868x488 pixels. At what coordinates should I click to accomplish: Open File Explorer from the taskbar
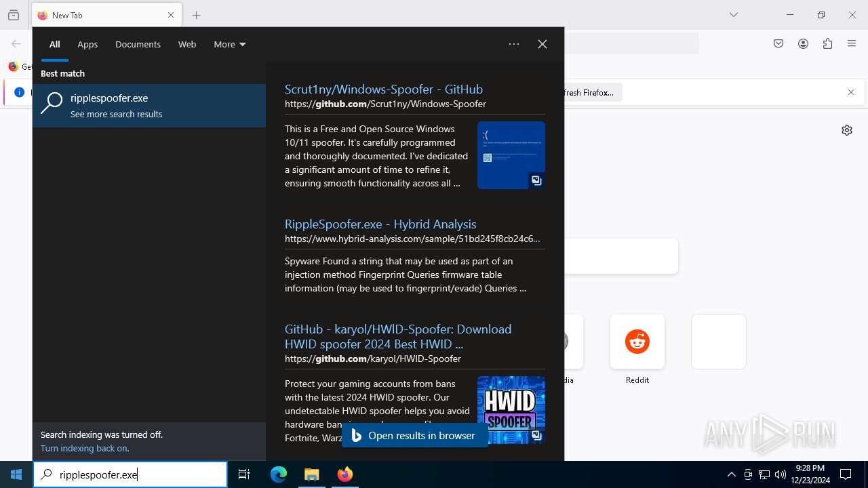click(311, 474)
